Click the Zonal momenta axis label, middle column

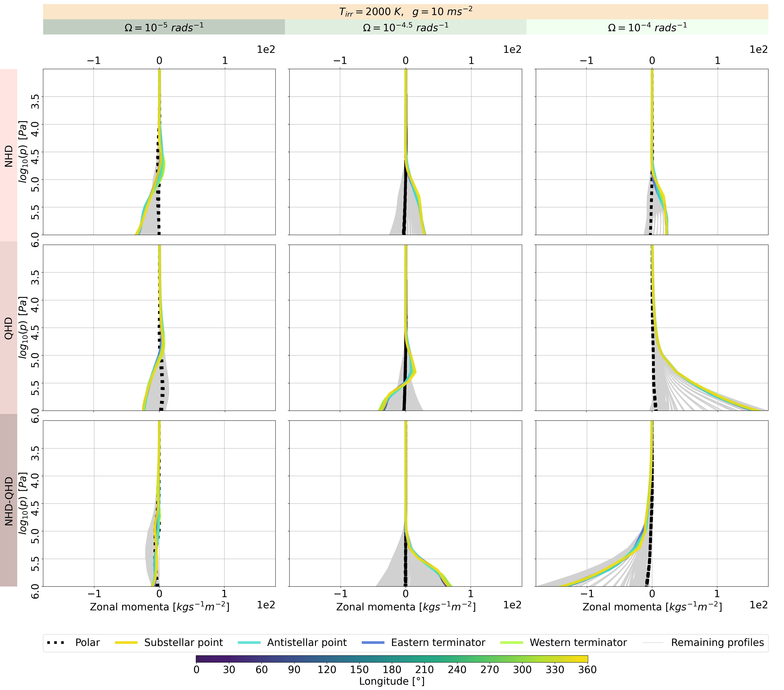point(406,607)
